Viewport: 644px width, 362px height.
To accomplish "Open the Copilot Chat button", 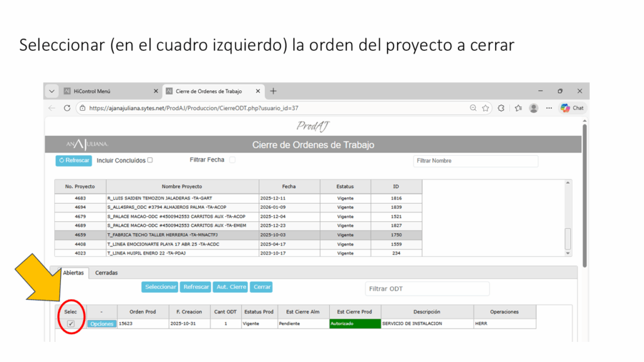I will click(x=572, y=108).
